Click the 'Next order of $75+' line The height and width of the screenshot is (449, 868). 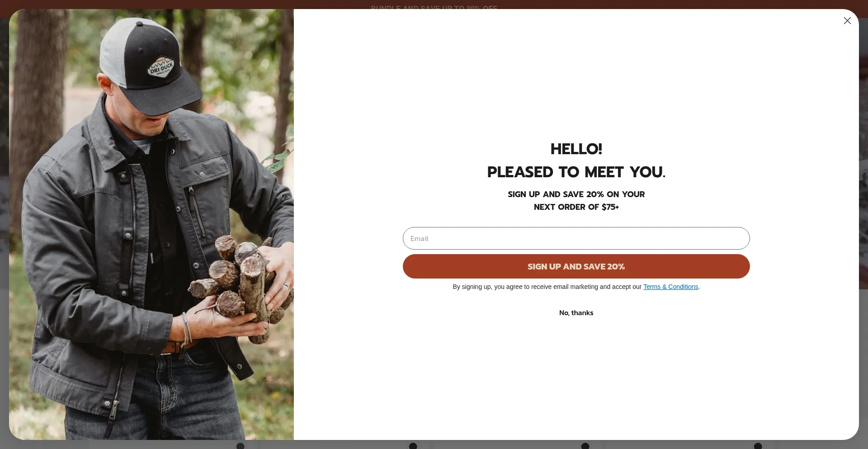[x=576, y=207]
